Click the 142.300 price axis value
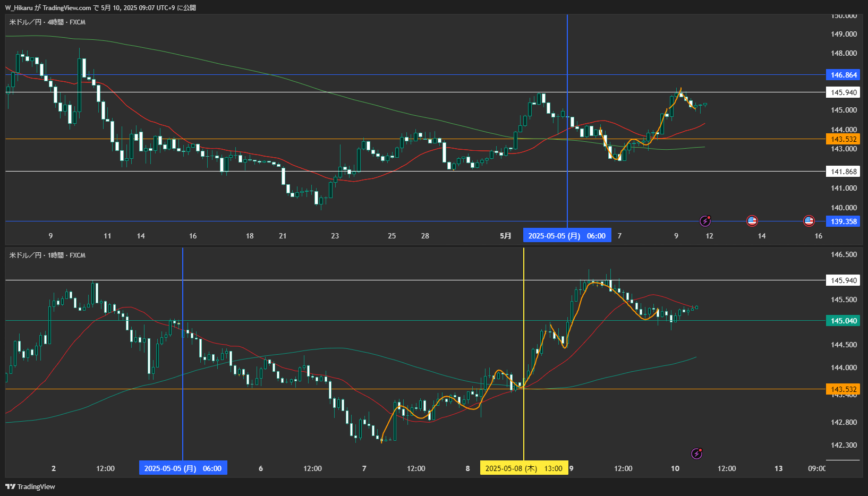The width and height of the screenshot is (868, 496). click(844, 445)
